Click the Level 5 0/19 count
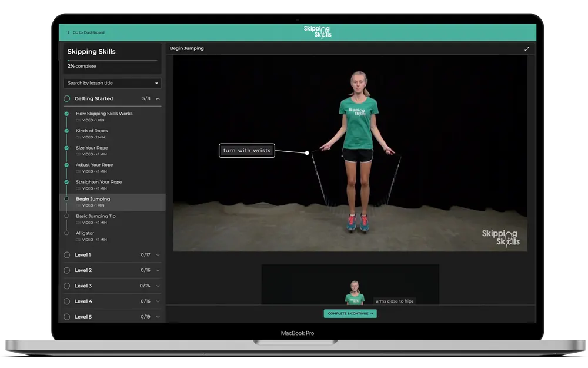This screenshot has width=588, height=368. click(x=145, y=317)
